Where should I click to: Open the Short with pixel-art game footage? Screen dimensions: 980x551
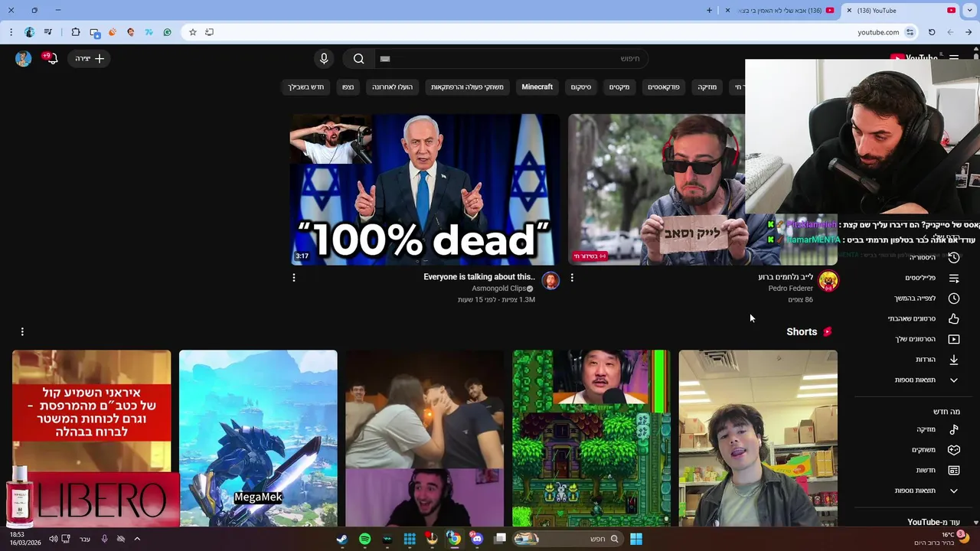click(x=591, y=439)
